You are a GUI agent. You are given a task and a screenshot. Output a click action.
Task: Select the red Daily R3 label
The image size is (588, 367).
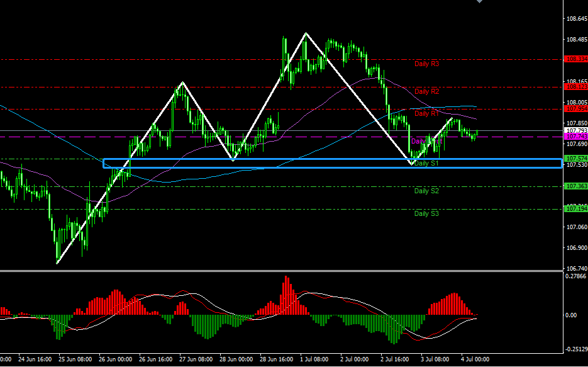click(427, 64)
